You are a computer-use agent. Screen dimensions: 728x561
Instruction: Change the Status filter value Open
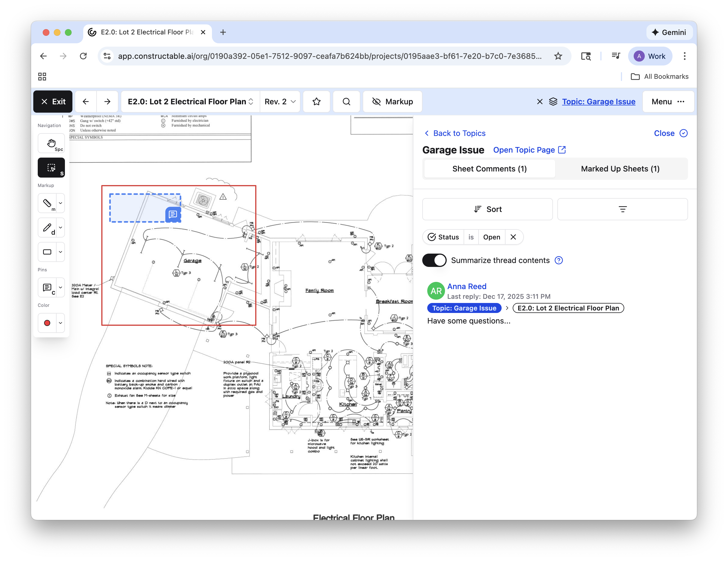point(492,237)
